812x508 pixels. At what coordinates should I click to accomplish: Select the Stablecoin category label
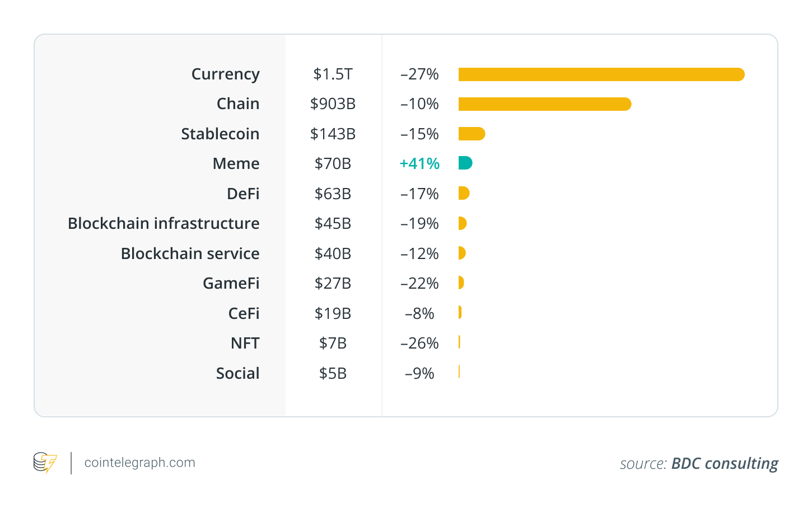coord(220,134)
